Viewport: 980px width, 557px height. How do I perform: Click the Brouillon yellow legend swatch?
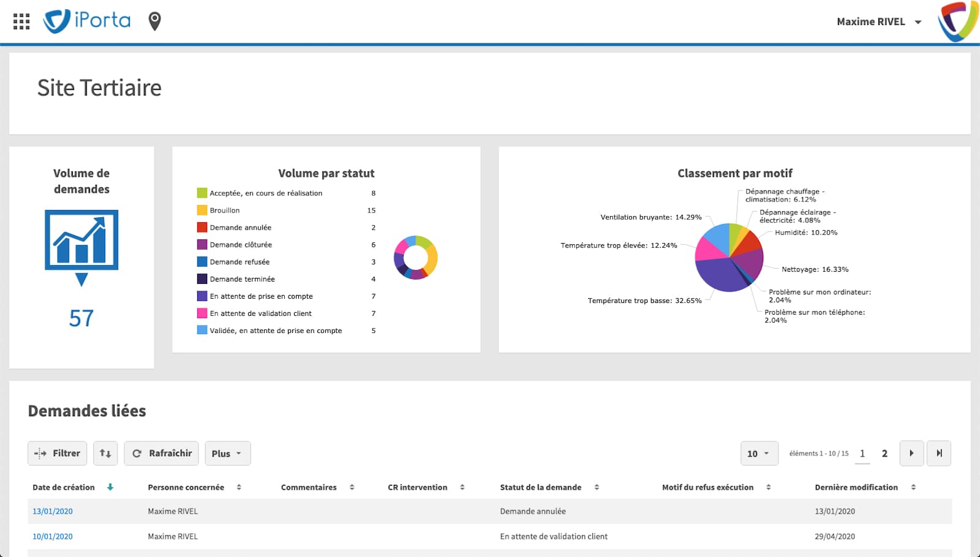tap(202, 210)
